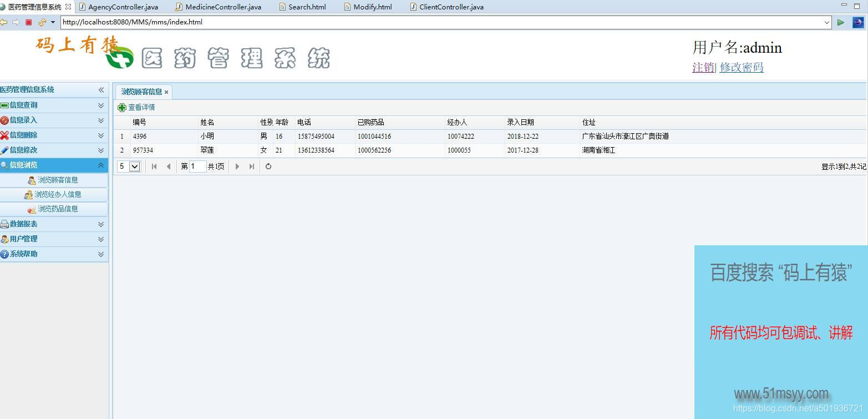Click the 用户管理 user icon
Viewport: 868px width, 419px height.
pyautogui.click(x=4, y=239)
